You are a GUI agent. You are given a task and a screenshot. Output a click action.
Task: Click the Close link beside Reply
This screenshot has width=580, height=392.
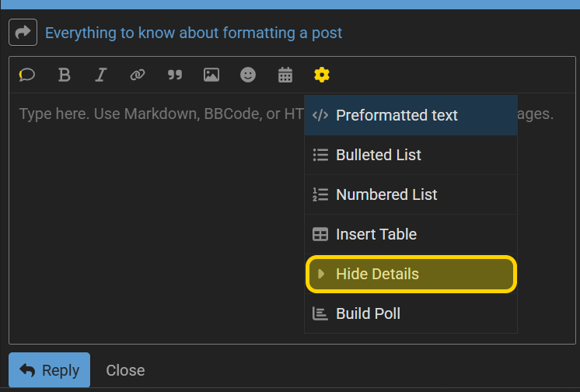point(125,370)
